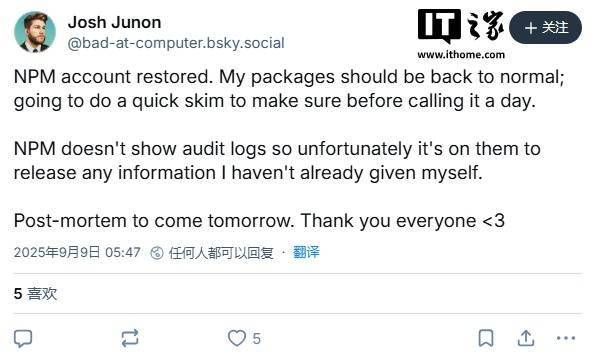
Task: Click the post text about NPM account restored
Action: [x=289, y=89]
